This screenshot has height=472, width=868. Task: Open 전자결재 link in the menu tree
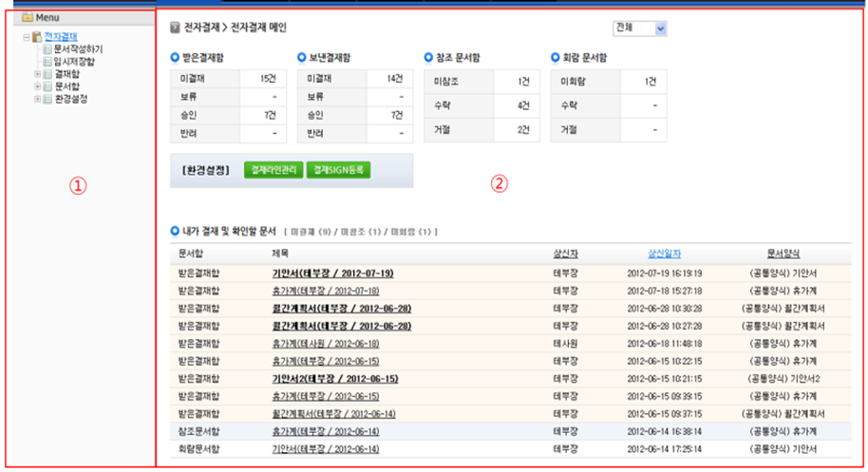pos(61,36)
